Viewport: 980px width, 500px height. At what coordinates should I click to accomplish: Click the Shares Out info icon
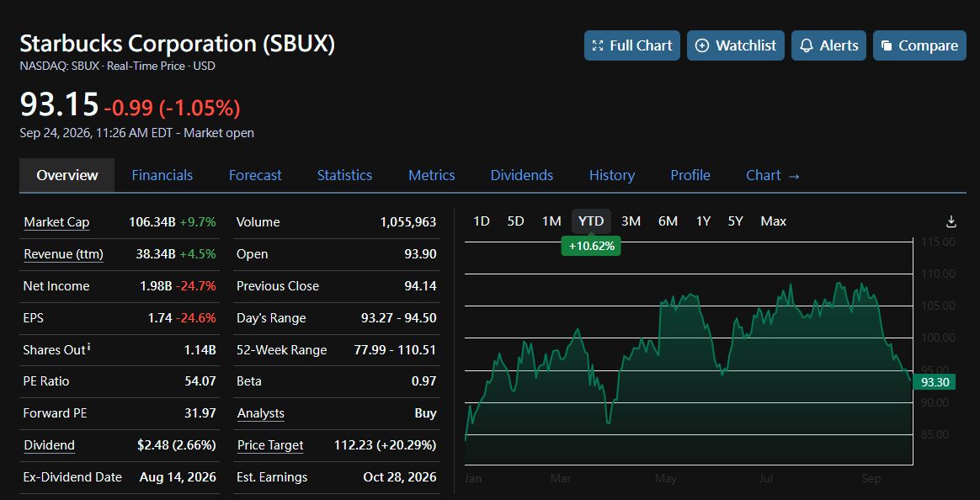point(88,346)
